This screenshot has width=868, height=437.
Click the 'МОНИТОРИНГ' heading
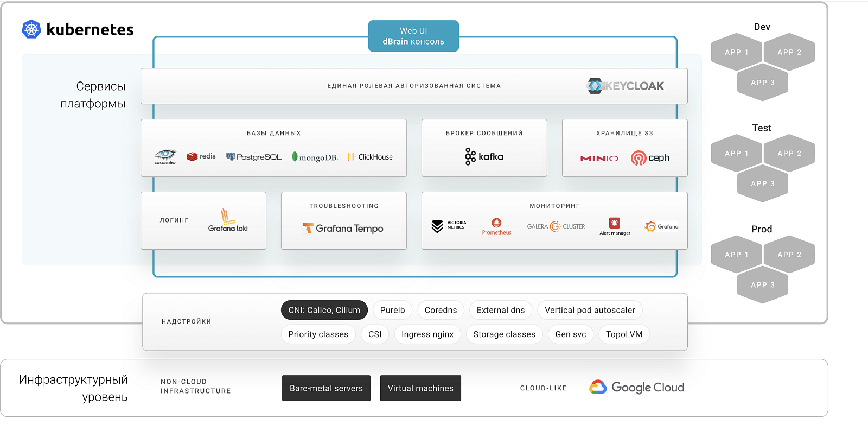pos(554,206)
